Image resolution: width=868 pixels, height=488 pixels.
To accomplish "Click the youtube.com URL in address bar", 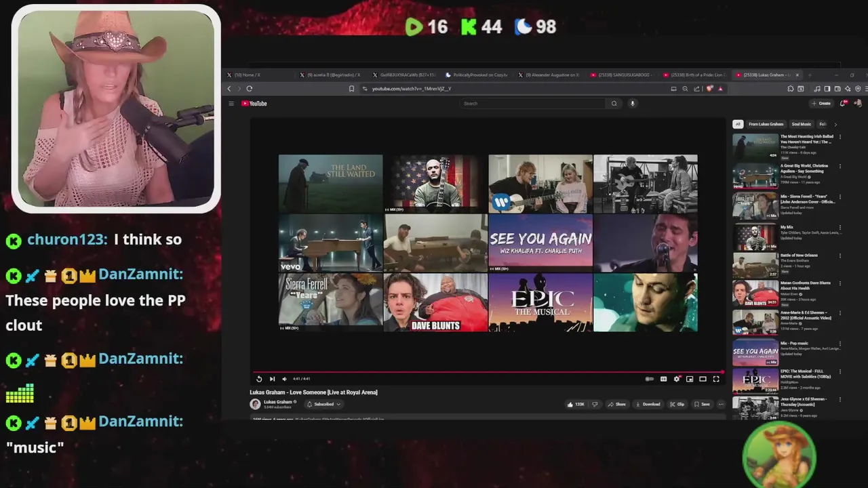I will (x=412, y=89).
